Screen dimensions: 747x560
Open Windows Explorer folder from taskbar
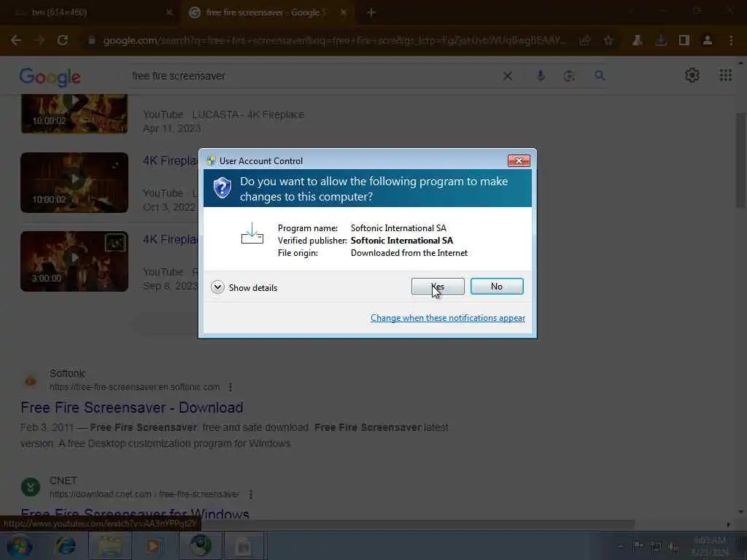(x=110, y=545)
